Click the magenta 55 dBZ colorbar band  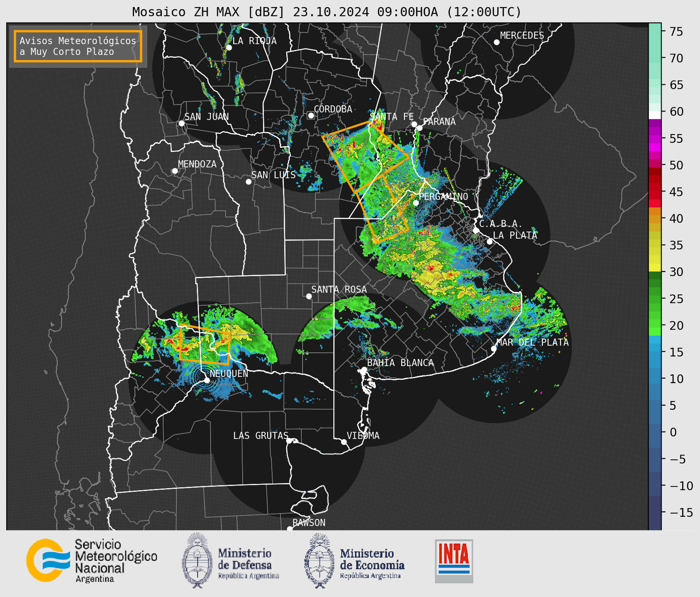(x=655, y=139)
